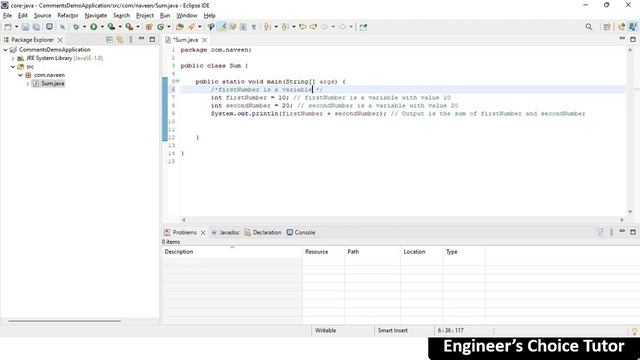
Task: Click the External Tools run icon
Action: [129, 27]
